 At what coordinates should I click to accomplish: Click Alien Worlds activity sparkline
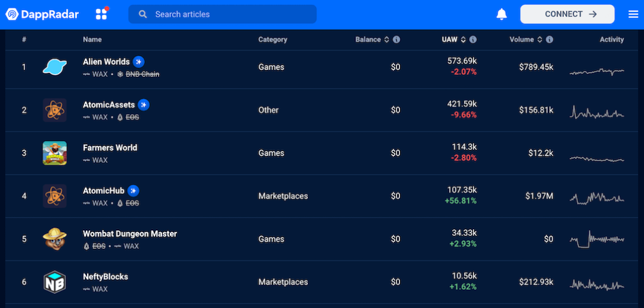point(597,72)
